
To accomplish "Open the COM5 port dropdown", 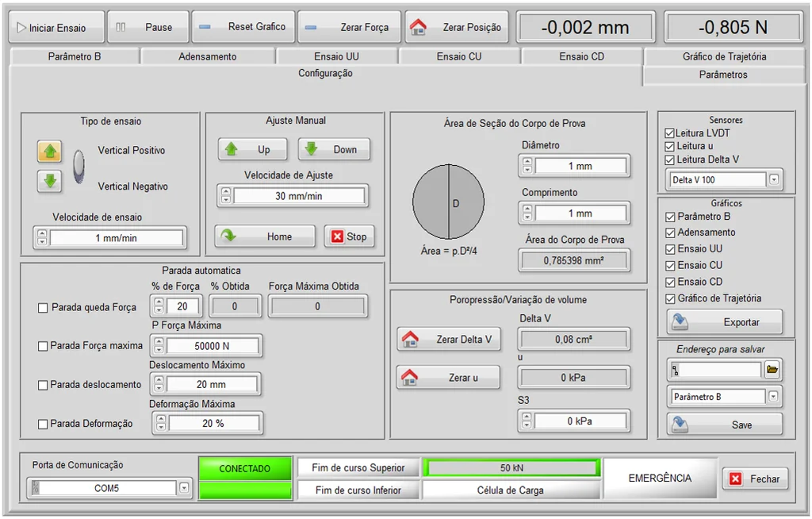I will (x=184, y=488).
